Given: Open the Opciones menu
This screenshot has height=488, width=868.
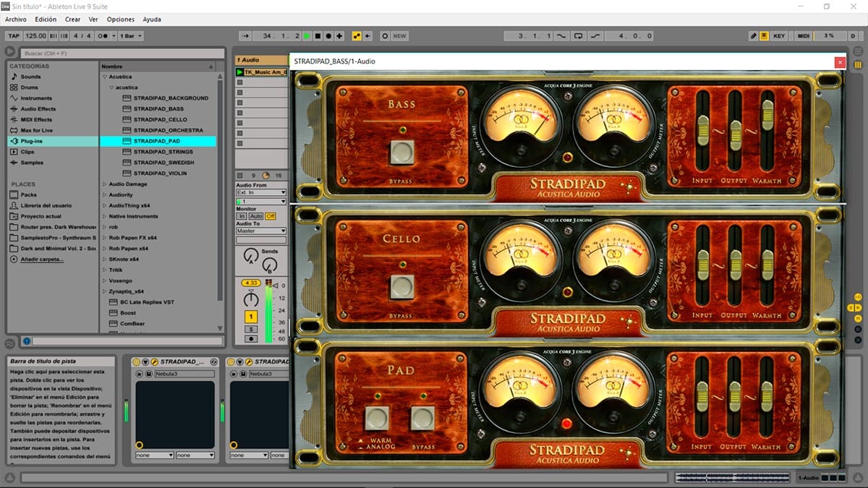Looking at the screenshot, I should click(x=121, y=20).
